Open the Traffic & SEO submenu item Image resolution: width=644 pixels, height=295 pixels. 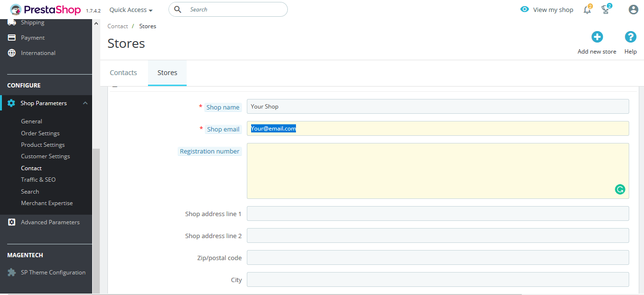click(38, 180)
